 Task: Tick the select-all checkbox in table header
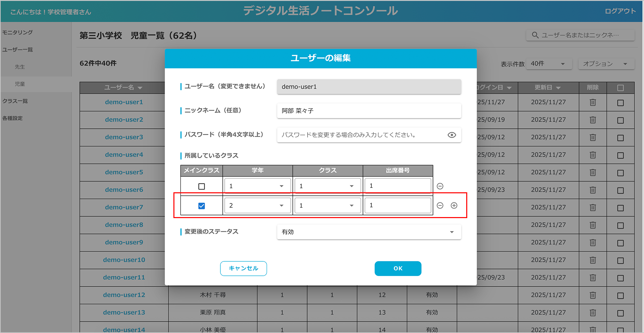(620, 88)
